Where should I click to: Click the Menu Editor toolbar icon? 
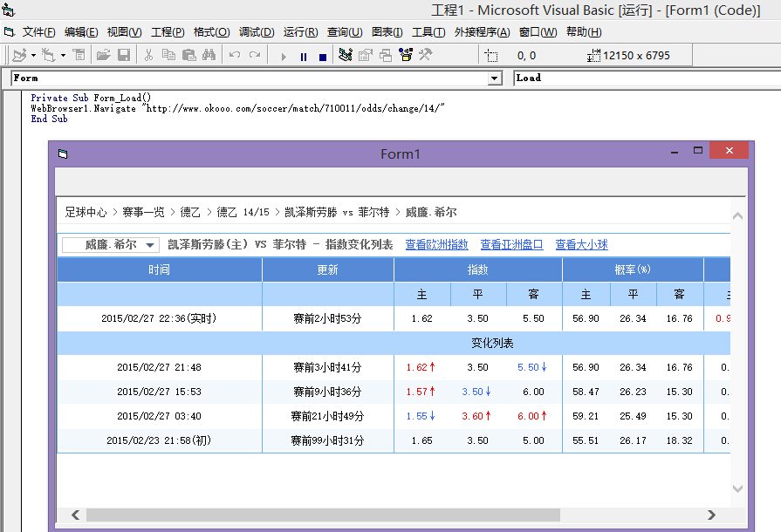(79, 55)
